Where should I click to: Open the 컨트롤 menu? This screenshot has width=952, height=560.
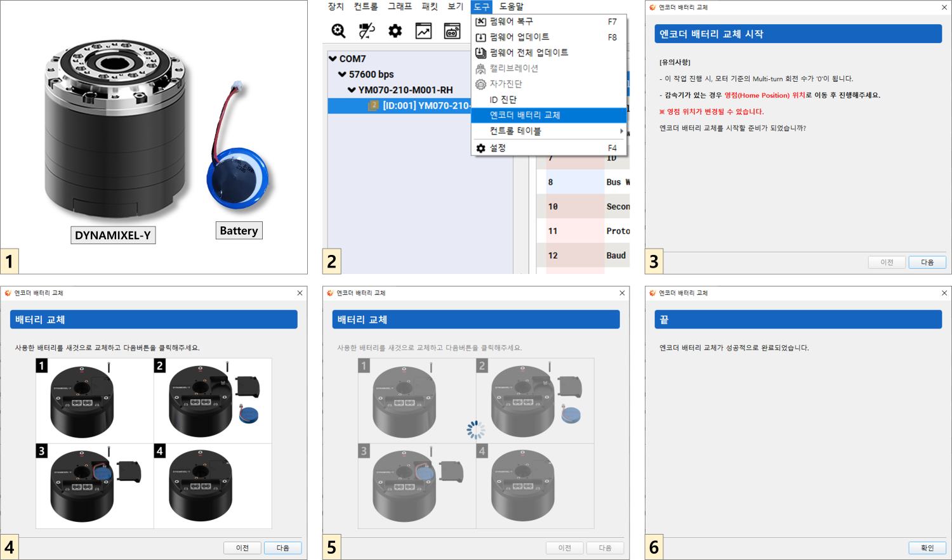(x=366, y=6)
